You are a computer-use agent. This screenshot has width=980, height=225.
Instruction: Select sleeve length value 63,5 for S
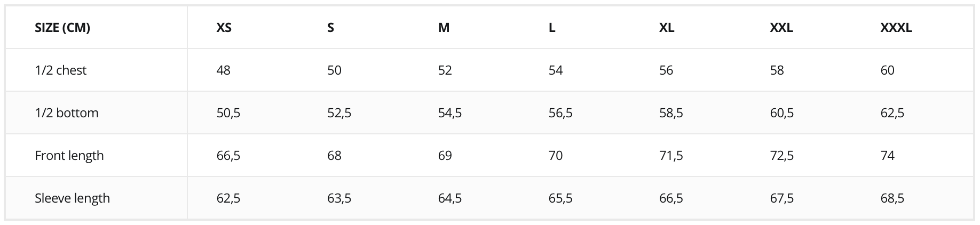click(x=339, y=198)
